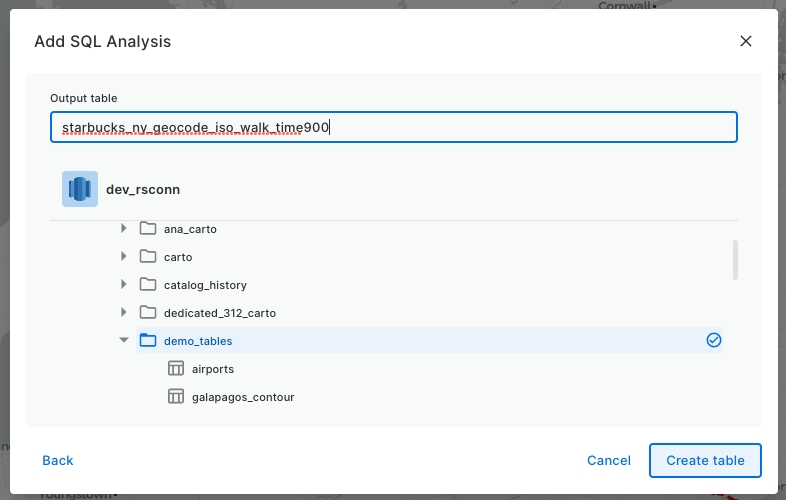Image resolution: width=786 pixels, height=500 pixels.
Task: Click the dedicated_312_carto folder icon
Action: (147, 313)
